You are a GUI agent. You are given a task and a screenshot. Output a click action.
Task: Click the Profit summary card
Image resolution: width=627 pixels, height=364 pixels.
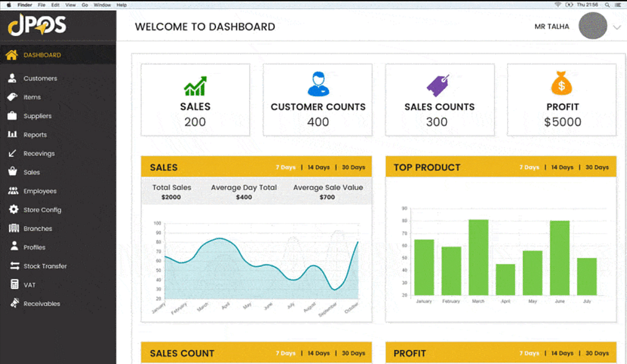coord(562,100)
